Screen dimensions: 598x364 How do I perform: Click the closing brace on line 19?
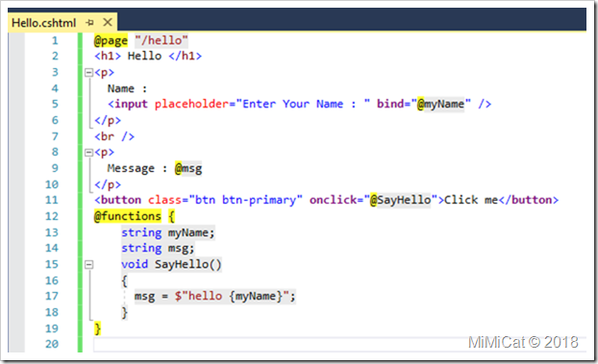click(98, 328)
